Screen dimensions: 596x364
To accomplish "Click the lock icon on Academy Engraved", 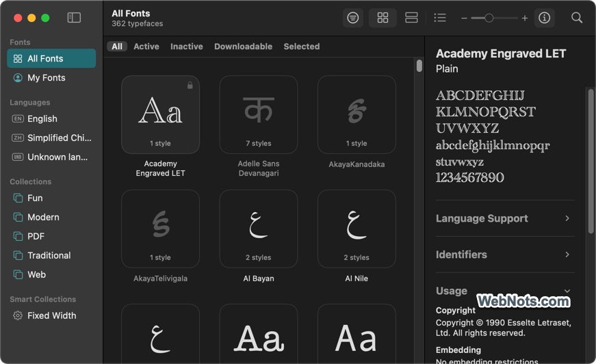I will click(x=190, y=86).
